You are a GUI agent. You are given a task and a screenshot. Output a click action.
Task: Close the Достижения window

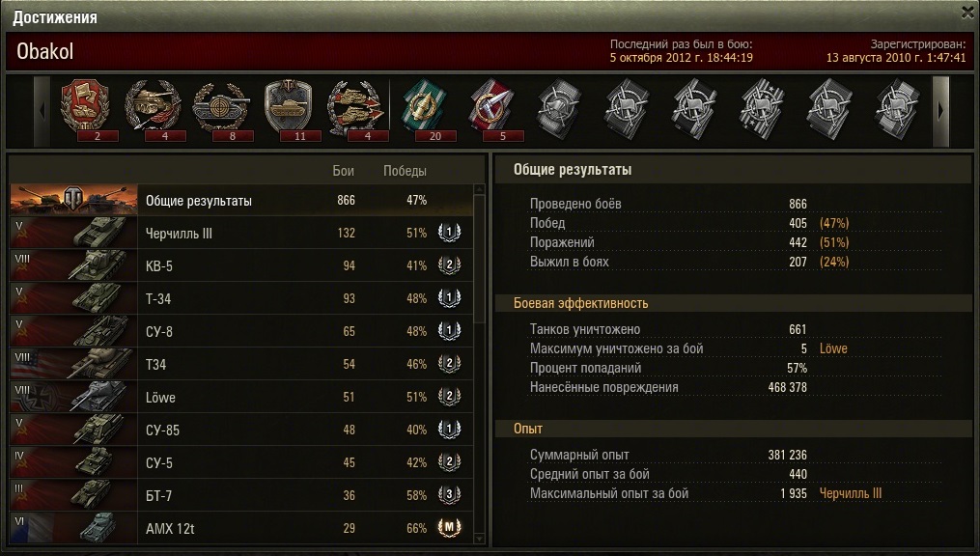click(x=967, y=12)
